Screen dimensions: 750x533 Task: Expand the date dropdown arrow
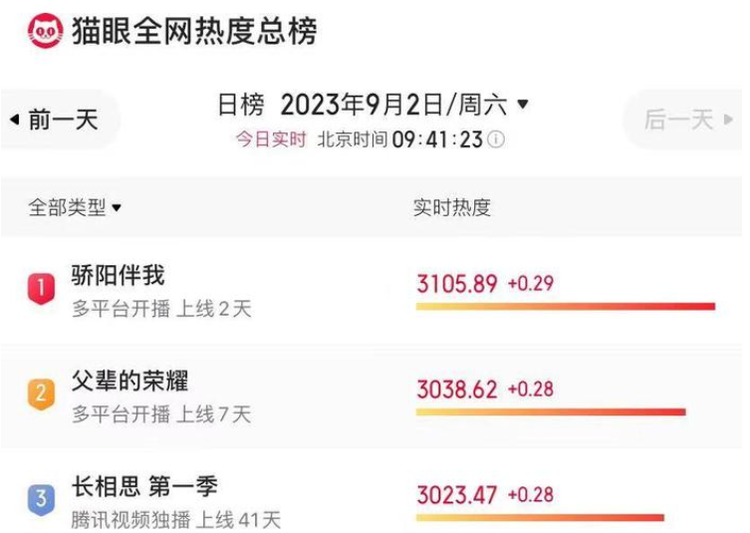click(523, 104)
